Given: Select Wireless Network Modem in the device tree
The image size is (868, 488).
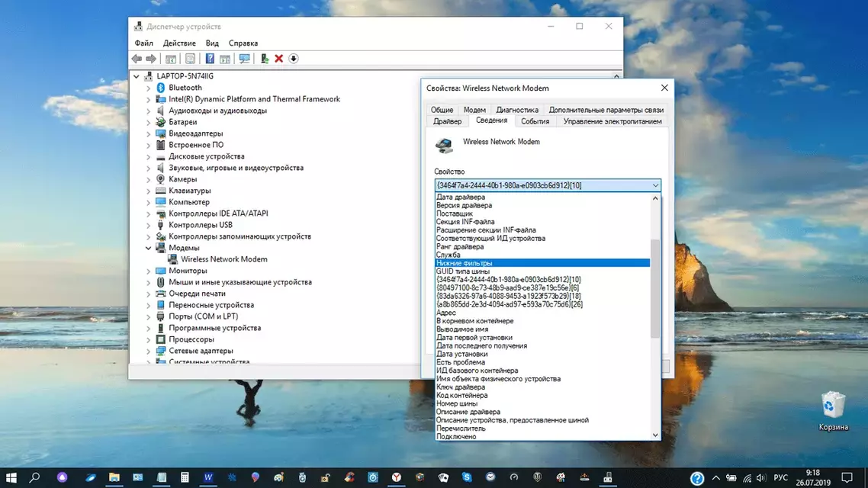Looking at the screenshot, I should pos(223,259).
